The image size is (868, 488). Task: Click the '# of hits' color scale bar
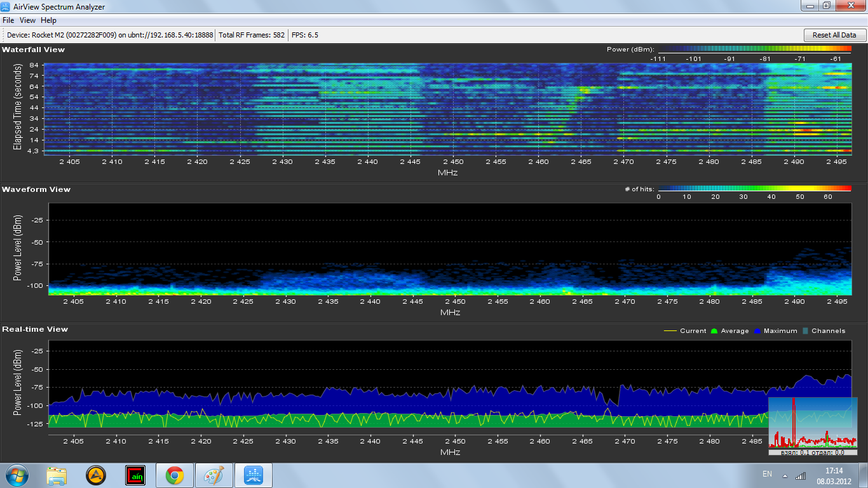click(x=754, y=188)
